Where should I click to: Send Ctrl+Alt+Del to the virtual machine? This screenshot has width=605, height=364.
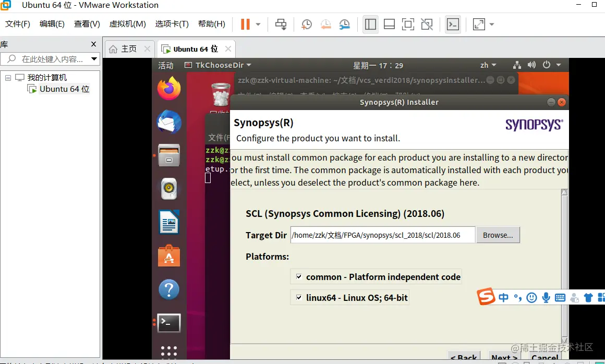pyautogui.click(x=281, y=25)
